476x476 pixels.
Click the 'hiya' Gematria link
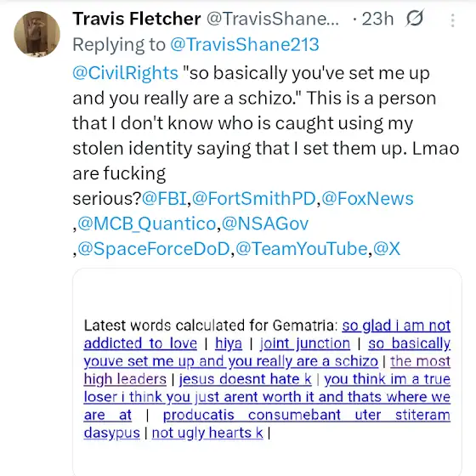pos(229,343)
